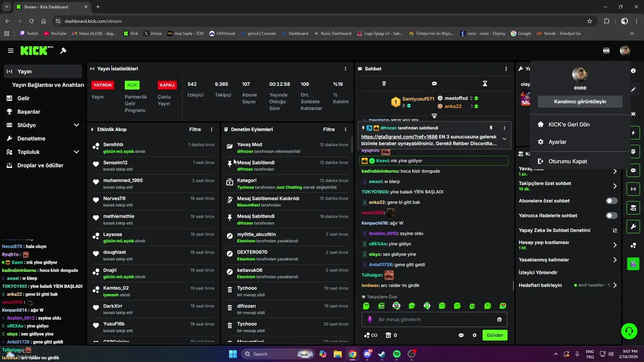Expand the pinned message with chevron
This screenshot has height=362, width=644.
(504, 139)
